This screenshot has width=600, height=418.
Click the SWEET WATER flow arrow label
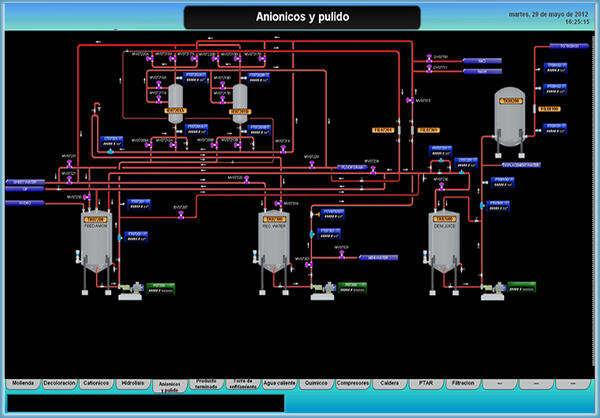pyautogui.click(x=25, y=182)
